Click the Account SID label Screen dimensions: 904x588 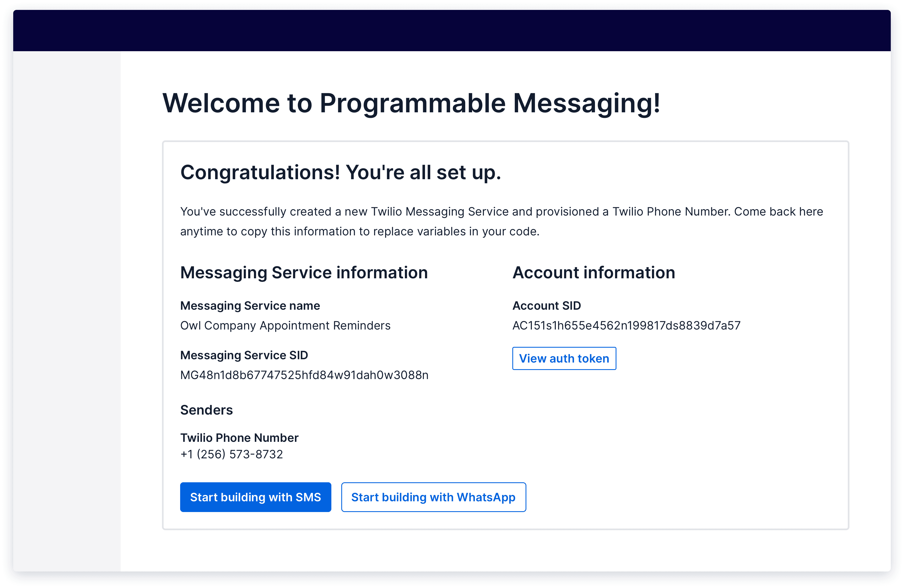click(546, 306)
